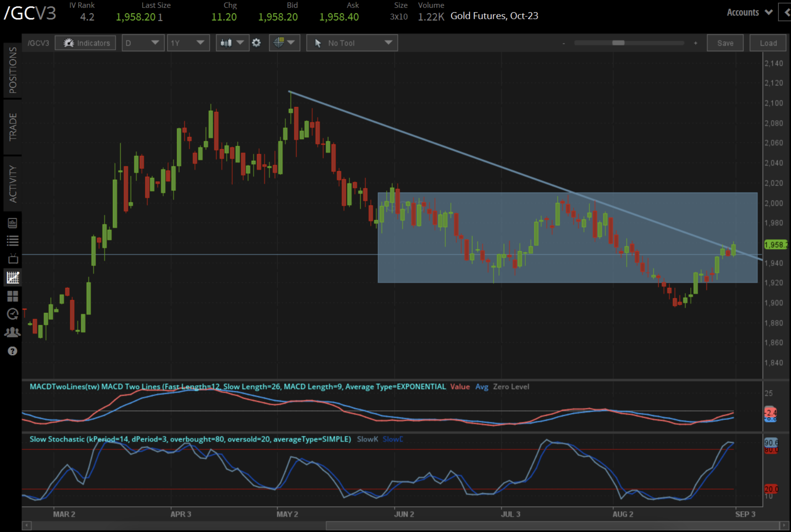This screenshot has width=791, height=532.
Task: Click the TV-shaped sidebar icon
Action: (x=13, y=259)
